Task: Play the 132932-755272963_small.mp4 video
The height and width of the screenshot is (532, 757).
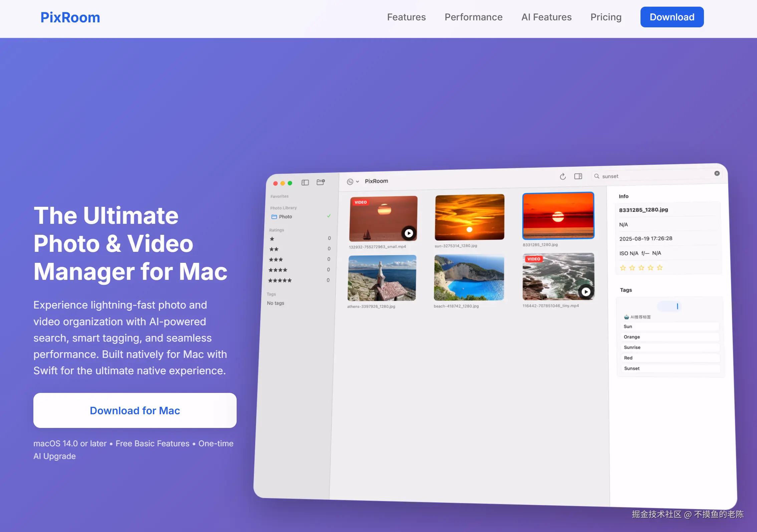Action: click(x=409, y=233)
